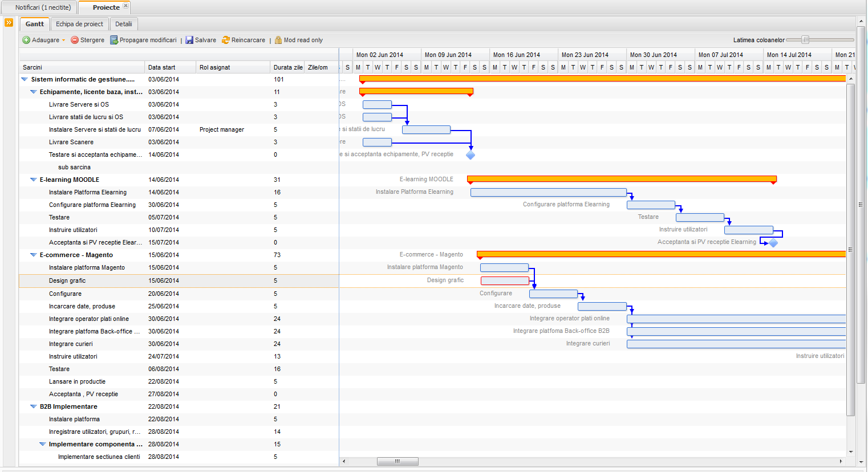The height and width of the screenshot is (472, 868).
Task: Click the Gantt vertical scrollbar thumb
Action: 850,250
